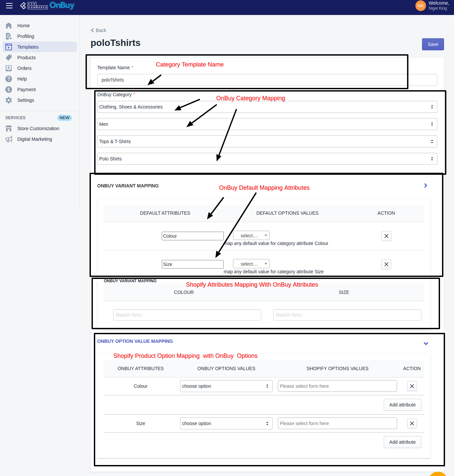Open the Colour choose option dropdown
Screen dimensions: 454x476
point(226,386)
